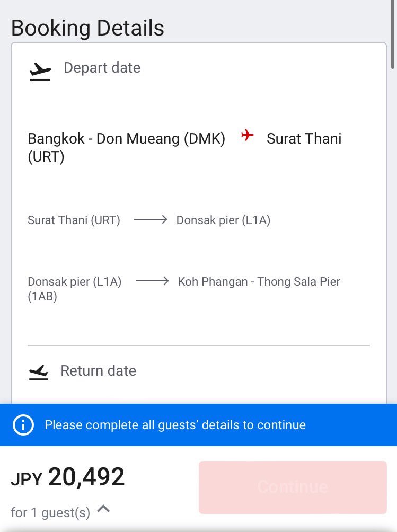Screen dimensions: 397x532
Task: Click the info icon in blue banner
Action: [x=23, y=425]
